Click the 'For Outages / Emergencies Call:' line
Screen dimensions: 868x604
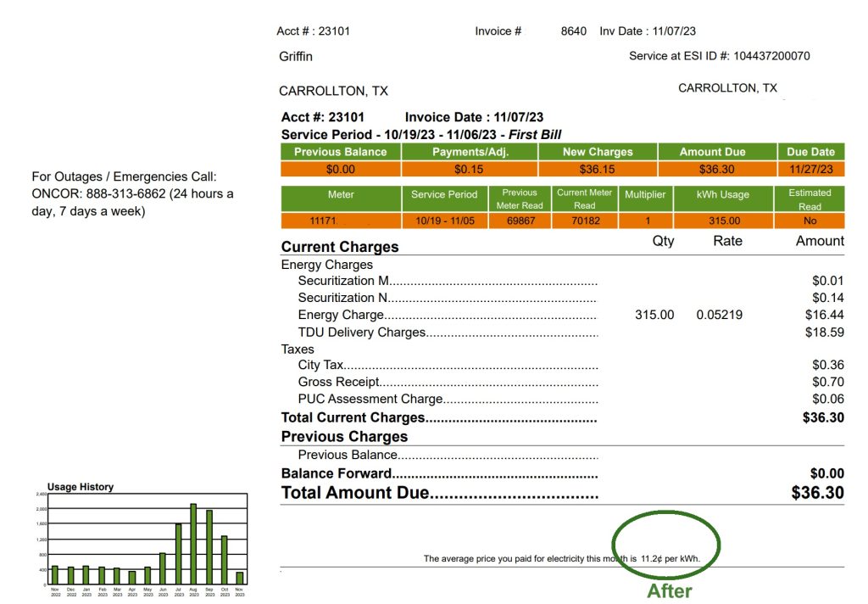click(124, 176)
